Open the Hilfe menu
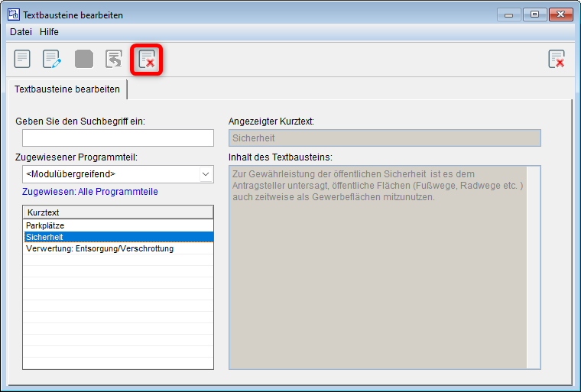This screenshot has height=392, width=581. [x=49, y=32]
